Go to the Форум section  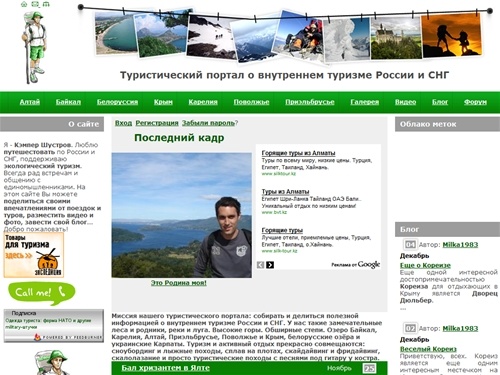(475, 102)
